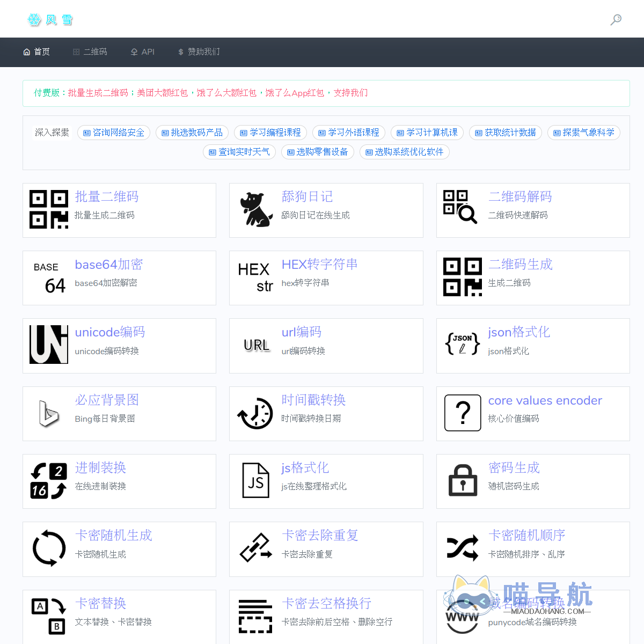Click 支持我们 link
The width and height of the screenshot is (644, 644).
point(351,93)
